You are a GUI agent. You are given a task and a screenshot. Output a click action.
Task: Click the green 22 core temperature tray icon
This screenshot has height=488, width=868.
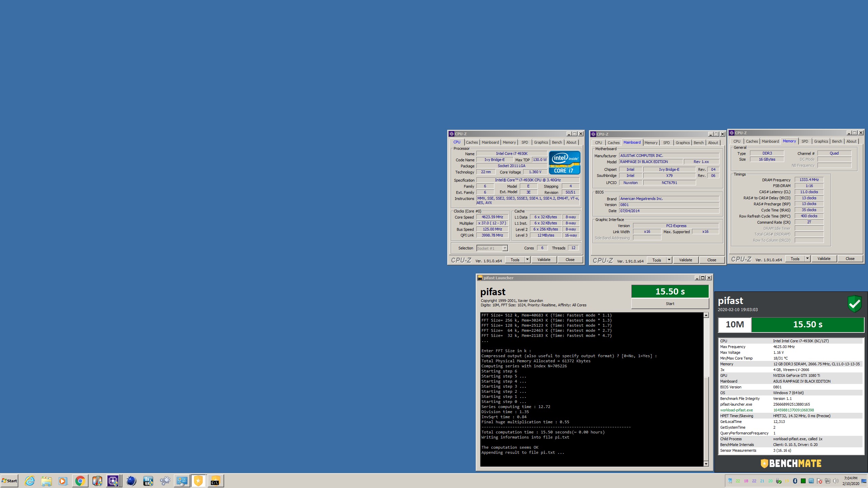(738, 481)
